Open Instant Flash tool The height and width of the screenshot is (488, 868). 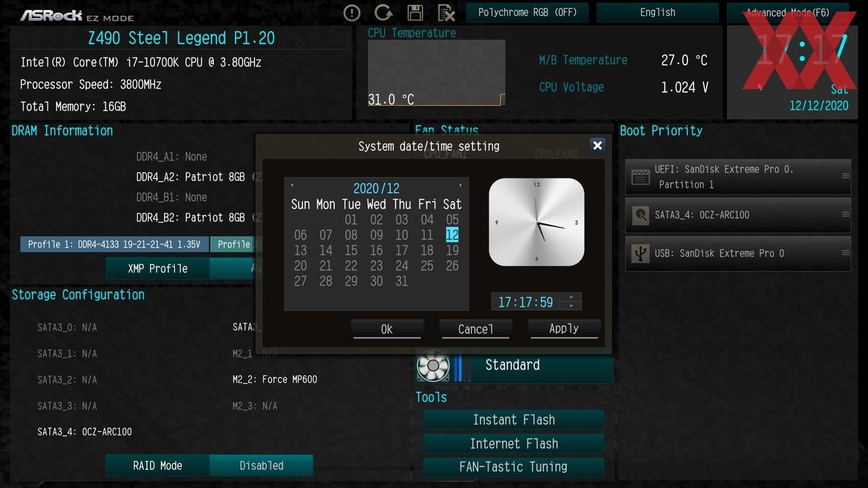click(514, 420)
